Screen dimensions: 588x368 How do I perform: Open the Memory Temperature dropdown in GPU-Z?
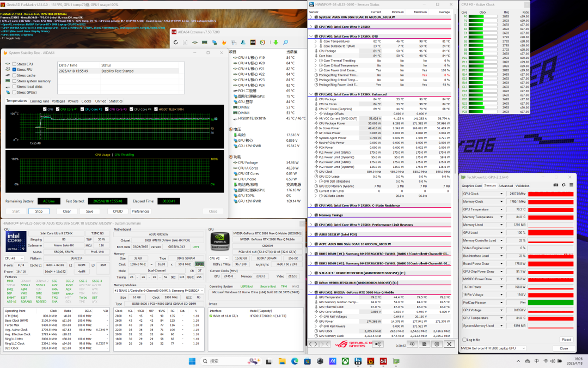click(501, 217)
